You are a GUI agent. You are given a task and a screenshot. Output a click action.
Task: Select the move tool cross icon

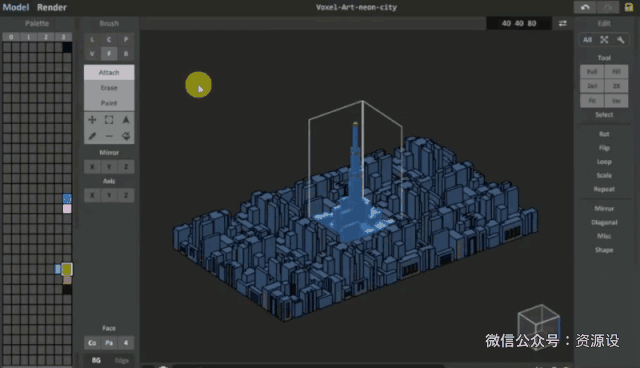tap(92, 120)
